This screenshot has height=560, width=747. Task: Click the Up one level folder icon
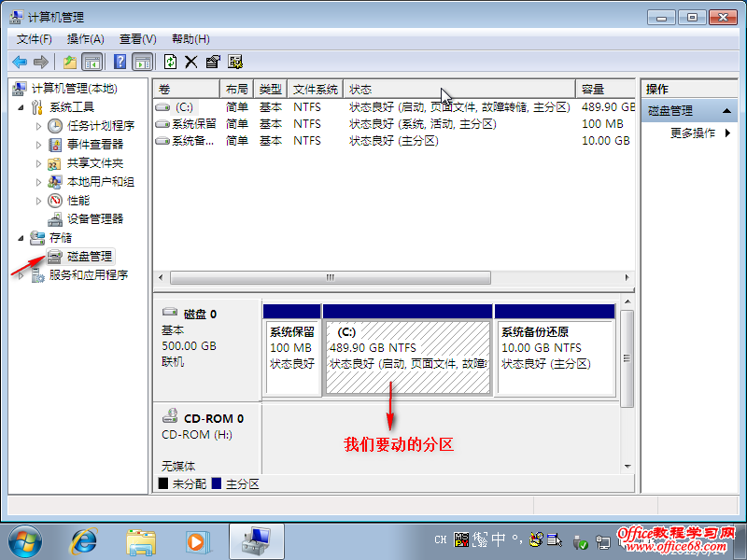pos(69,62)
